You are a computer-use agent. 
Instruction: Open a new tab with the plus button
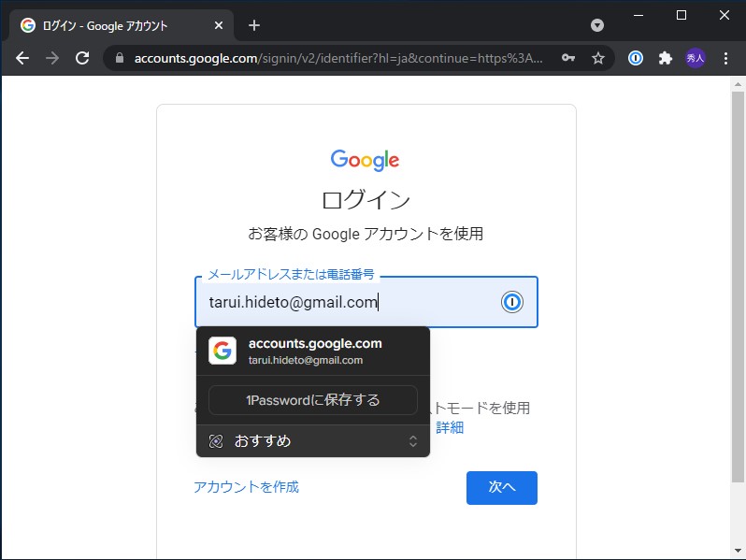coord(254,25)
